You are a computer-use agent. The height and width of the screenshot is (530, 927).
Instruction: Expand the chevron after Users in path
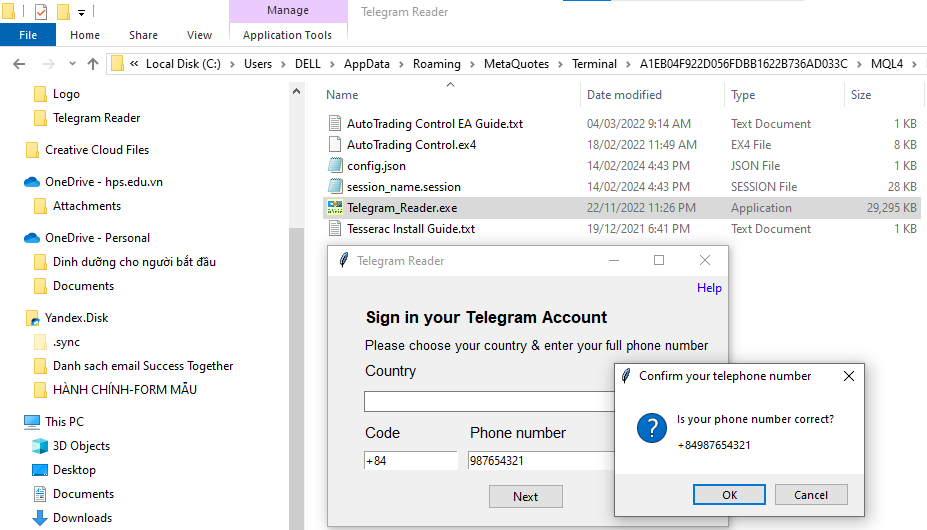pyautogui.click(x=283, y=64)
